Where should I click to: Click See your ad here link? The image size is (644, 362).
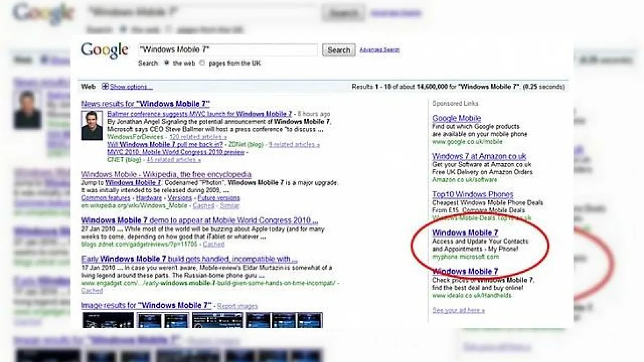pyautogui.click(x=458, y=310)
